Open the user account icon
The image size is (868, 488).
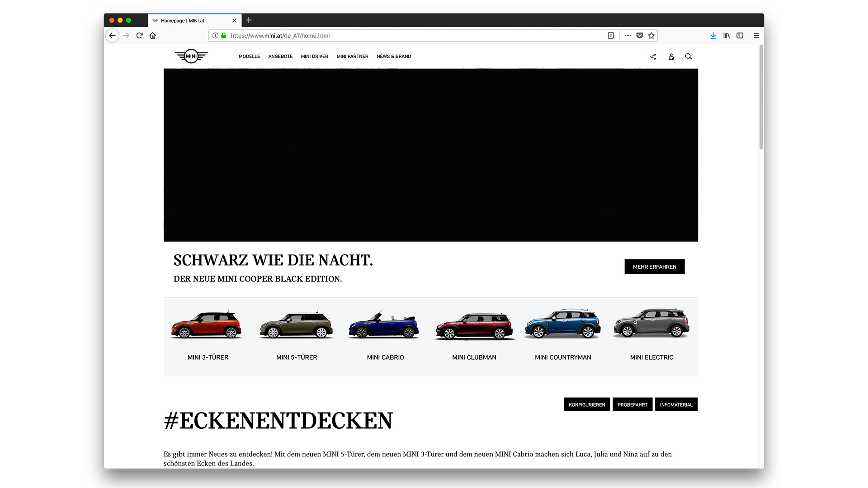pyautogui.click(x=671, y=56)
